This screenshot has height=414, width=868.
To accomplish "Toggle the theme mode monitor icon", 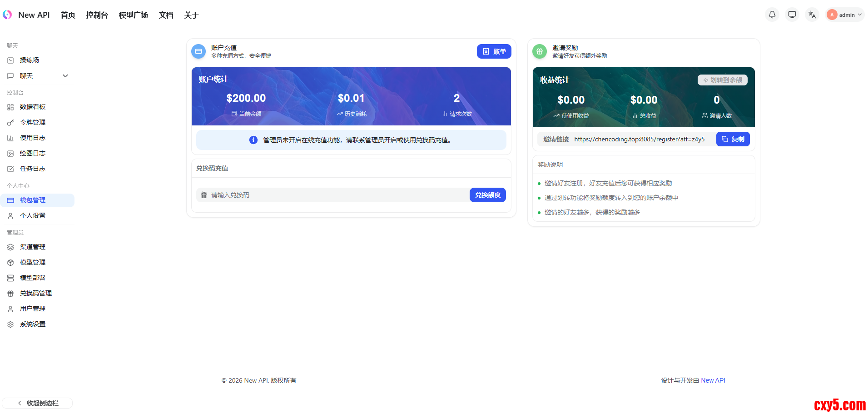I will coord(792,15).
